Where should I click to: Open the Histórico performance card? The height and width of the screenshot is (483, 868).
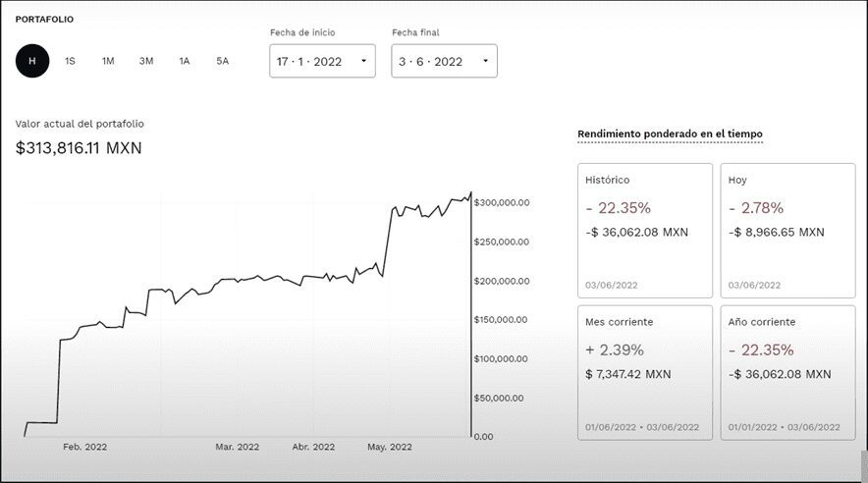click(645, 230)
